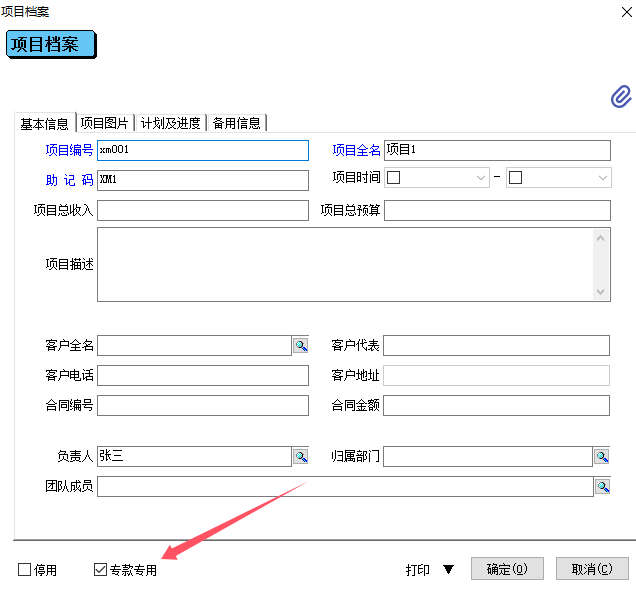This screenshot has width=636, height=593.
Task: Expand the 项目时间 end date dropdown
Action: 603,178
